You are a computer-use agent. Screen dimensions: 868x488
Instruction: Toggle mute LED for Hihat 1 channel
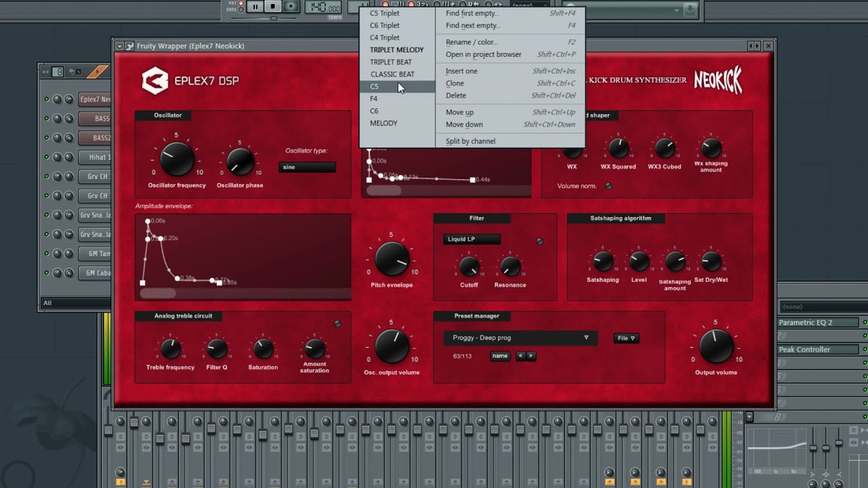(x=47, y=157)
